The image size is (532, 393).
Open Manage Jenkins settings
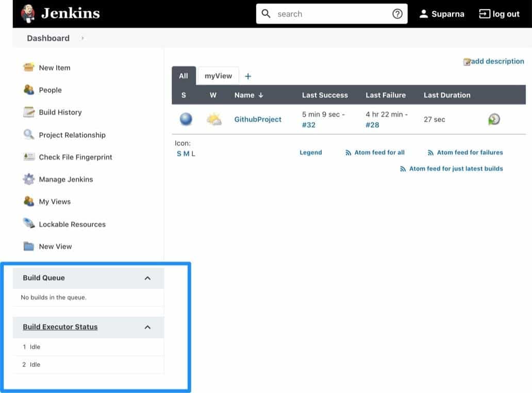30,179
